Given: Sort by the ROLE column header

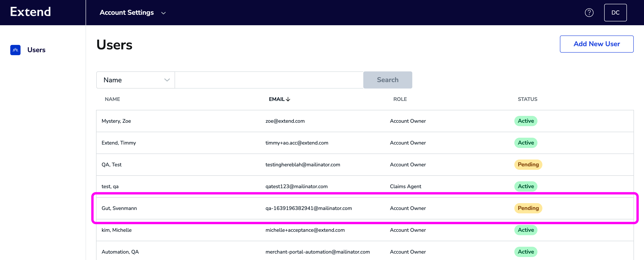Looking at the screenshot, I should pos(400,99).
